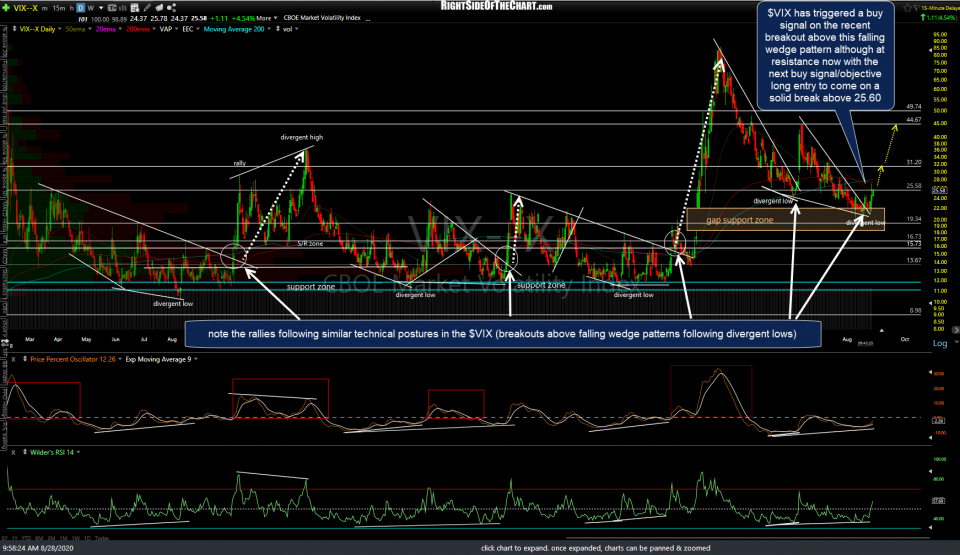Click the 15-Minute Delayed label
960x555 pixels.
tap(940, 8)
